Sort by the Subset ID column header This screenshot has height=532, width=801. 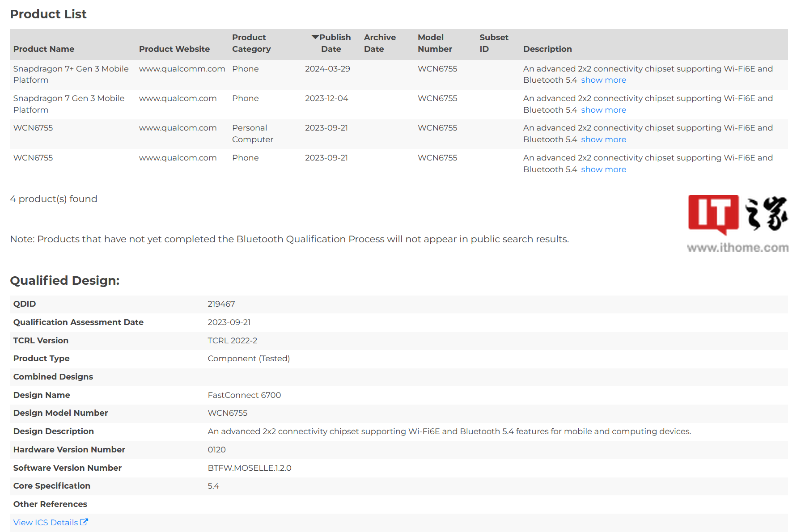coord(494,43)
